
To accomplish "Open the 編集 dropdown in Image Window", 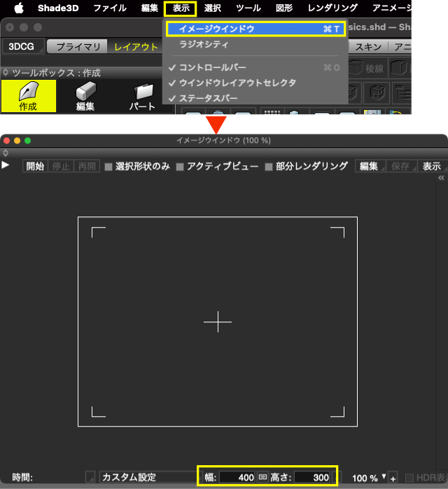I will (x=370, y=166).
